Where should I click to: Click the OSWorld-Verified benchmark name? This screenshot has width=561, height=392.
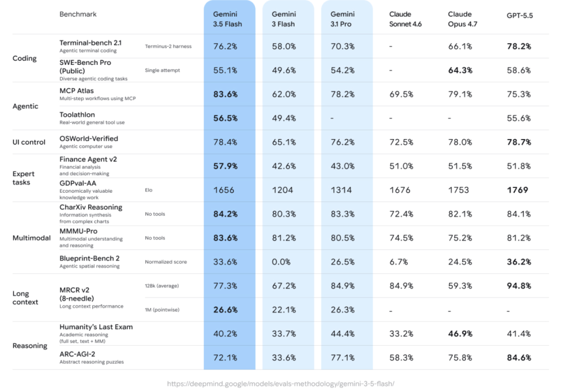coord(89,139)
